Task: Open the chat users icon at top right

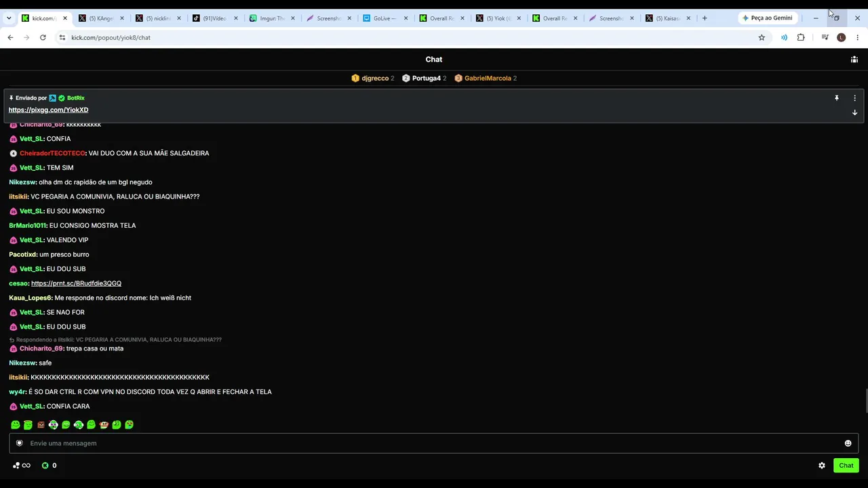Action: click(x=854, y=60)
